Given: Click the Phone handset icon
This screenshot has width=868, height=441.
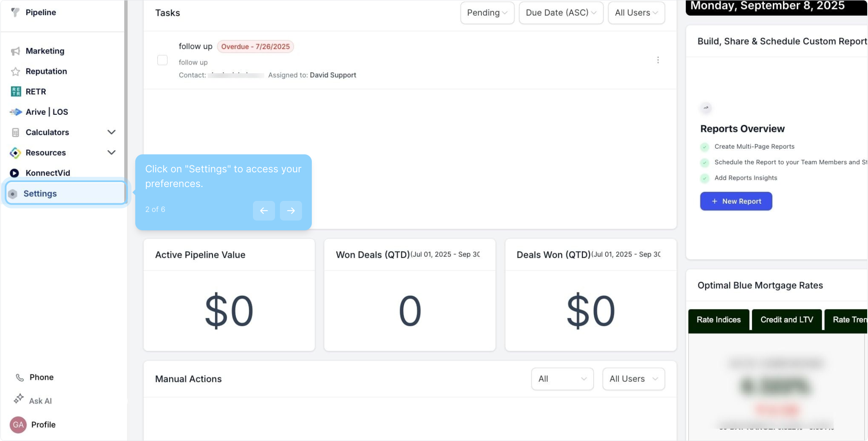Looking at the screenshot, I should point(20,377).
